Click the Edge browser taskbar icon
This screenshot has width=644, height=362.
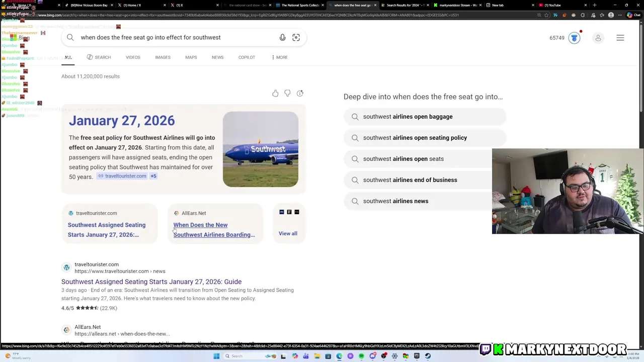coord(339,356)
